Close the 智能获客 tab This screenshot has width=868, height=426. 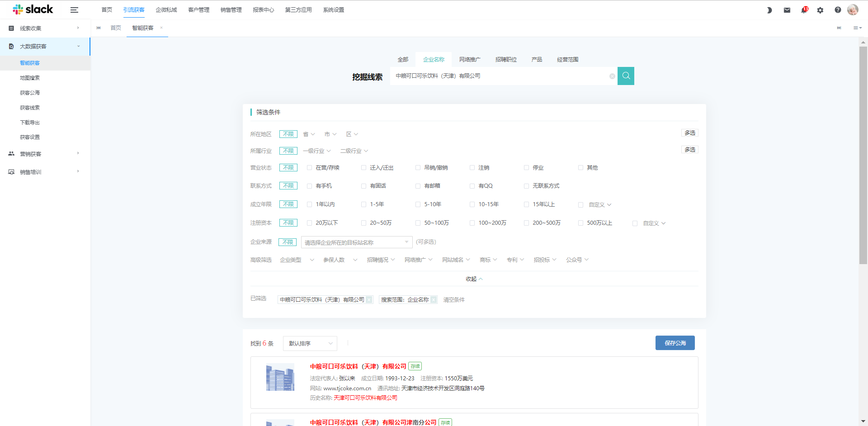point(161,28)
